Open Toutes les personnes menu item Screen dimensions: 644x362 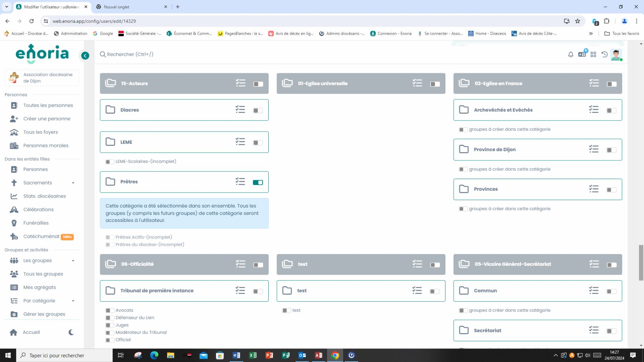[x=48, y=105]
